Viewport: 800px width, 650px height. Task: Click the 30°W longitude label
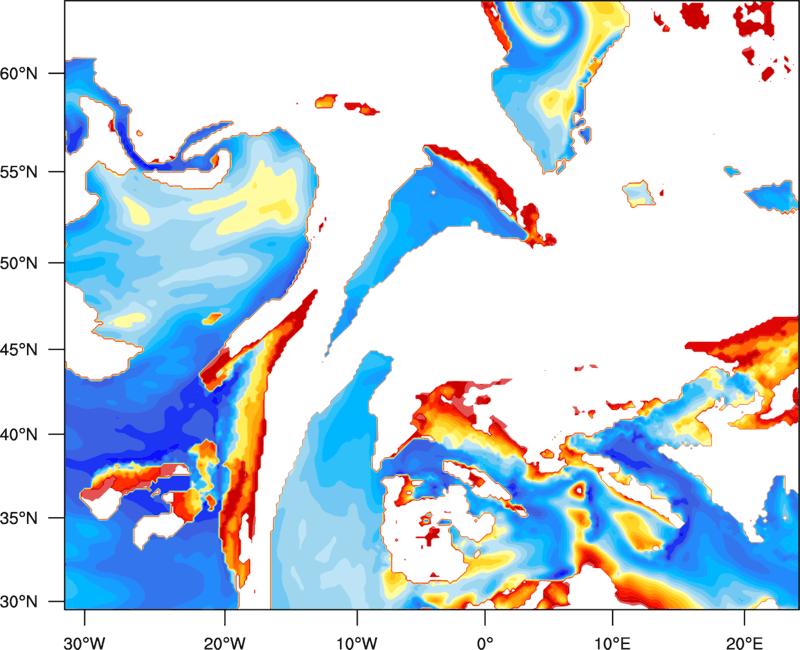[x=84, y=643]
